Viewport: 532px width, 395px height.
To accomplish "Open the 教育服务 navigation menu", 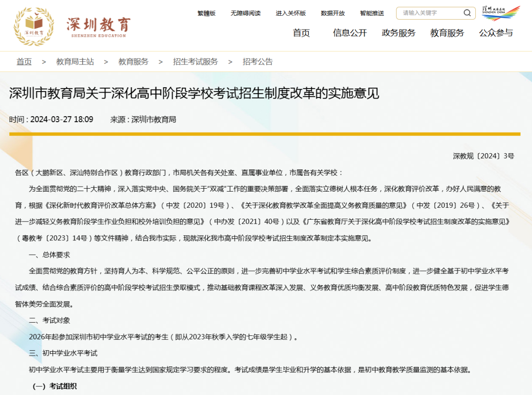I will (447, 33).
